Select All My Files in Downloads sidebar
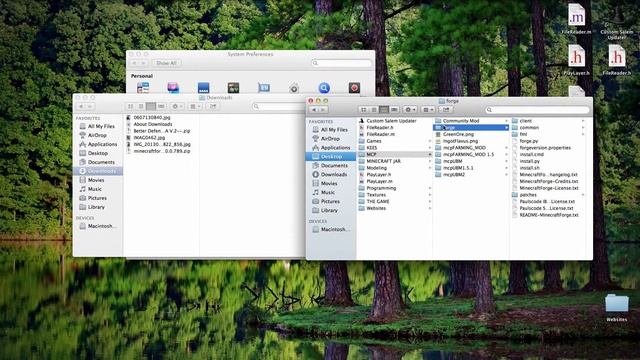The height and width of the screenshot is (360, 640). [101, 126]
